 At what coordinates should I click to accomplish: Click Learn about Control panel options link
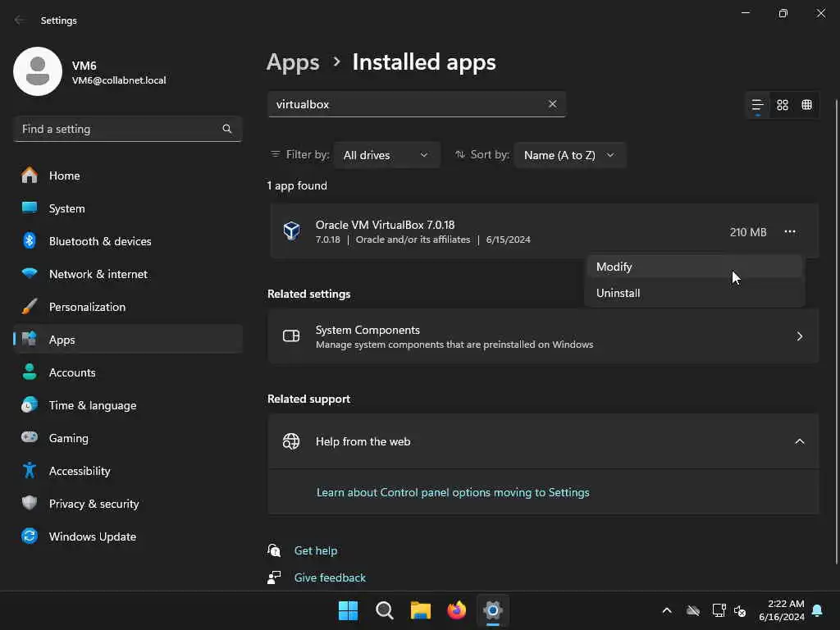point(453,492)
